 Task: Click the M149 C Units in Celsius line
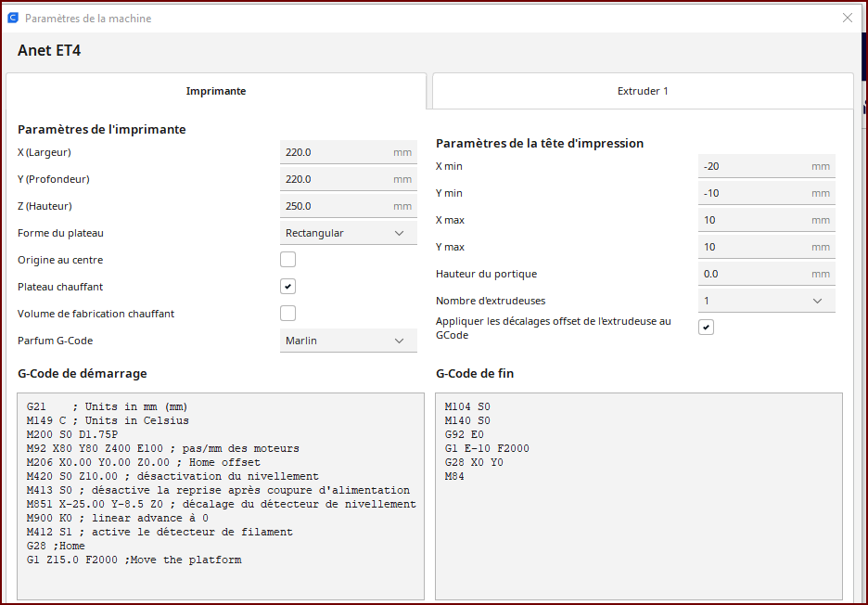[108, 420]
